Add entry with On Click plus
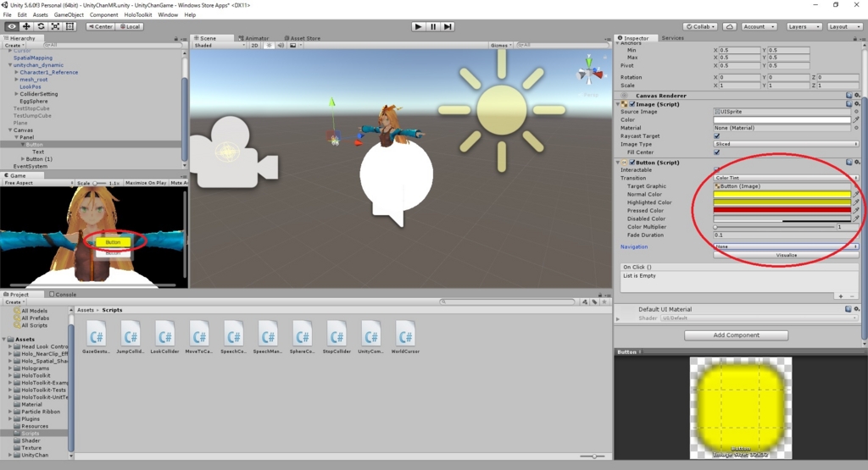The image size is (868, 470). [x=841, y=296]
